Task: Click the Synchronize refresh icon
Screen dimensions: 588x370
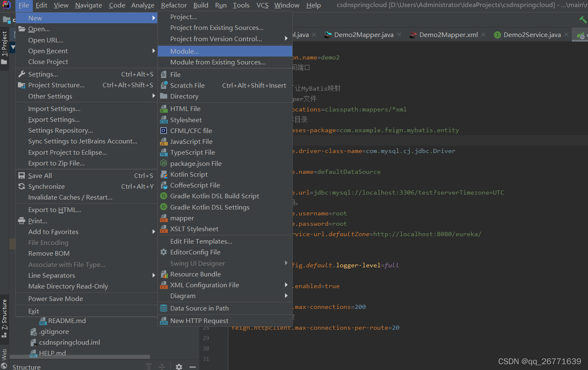Action: 22,186
